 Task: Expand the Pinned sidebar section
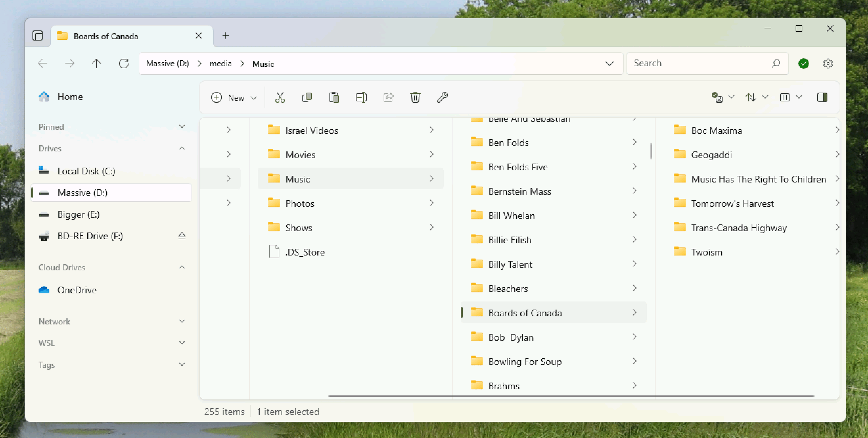[x=182, y=127]
